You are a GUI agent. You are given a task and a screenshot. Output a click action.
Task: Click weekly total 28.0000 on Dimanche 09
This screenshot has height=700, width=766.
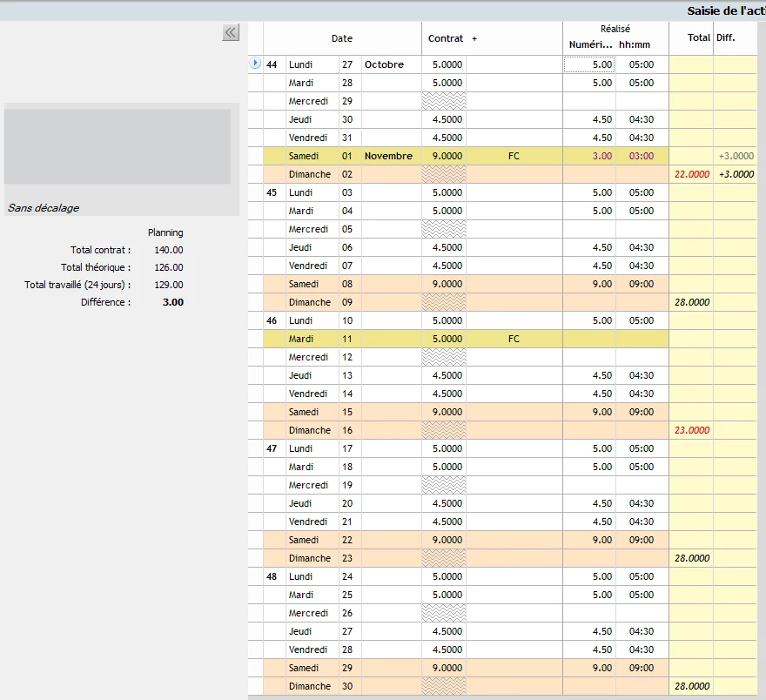(x=692, y=302)
